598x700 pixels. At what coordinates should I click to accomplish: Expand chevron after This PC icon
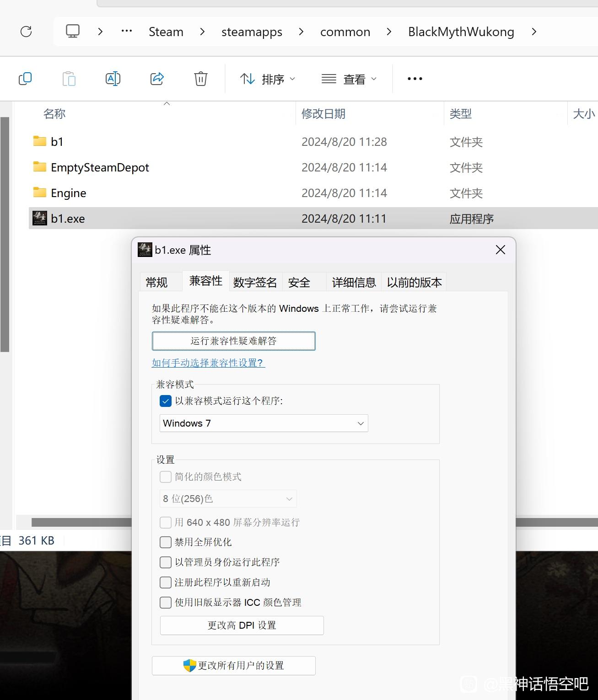100,32
